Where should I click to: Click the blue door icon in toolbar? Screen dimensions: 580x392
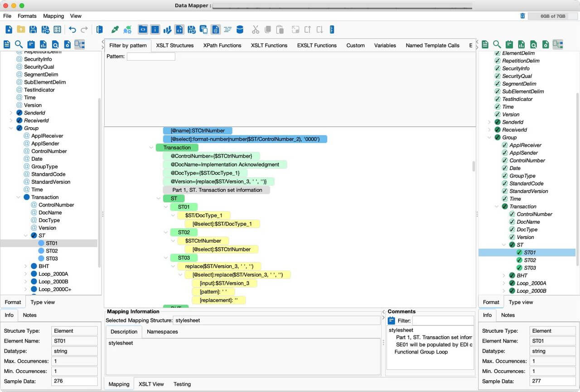99,30
